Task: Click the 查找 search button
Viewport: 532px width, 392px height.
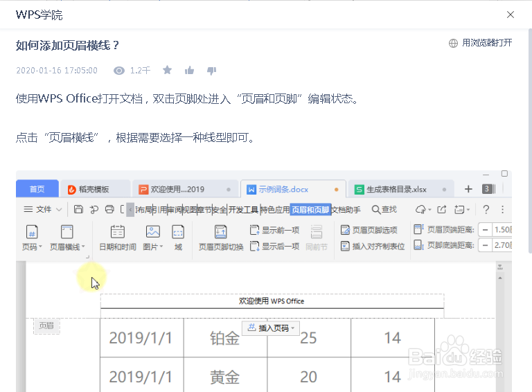Action: 384,210
